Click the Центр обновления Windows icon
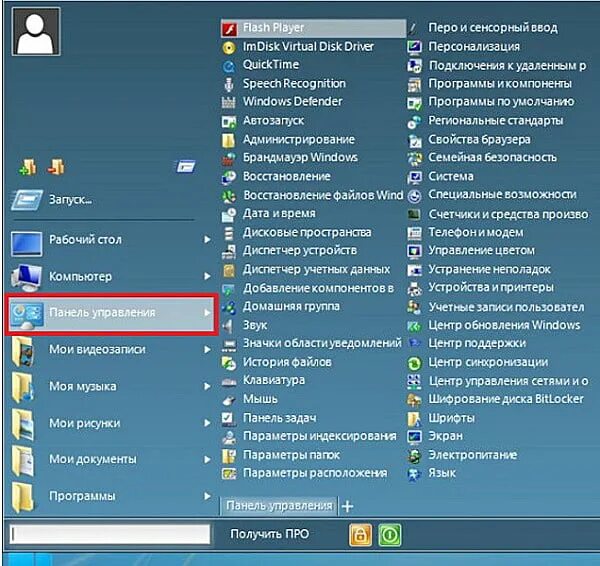Viewport: 600px width, 566px height. (x=414, y=326)
